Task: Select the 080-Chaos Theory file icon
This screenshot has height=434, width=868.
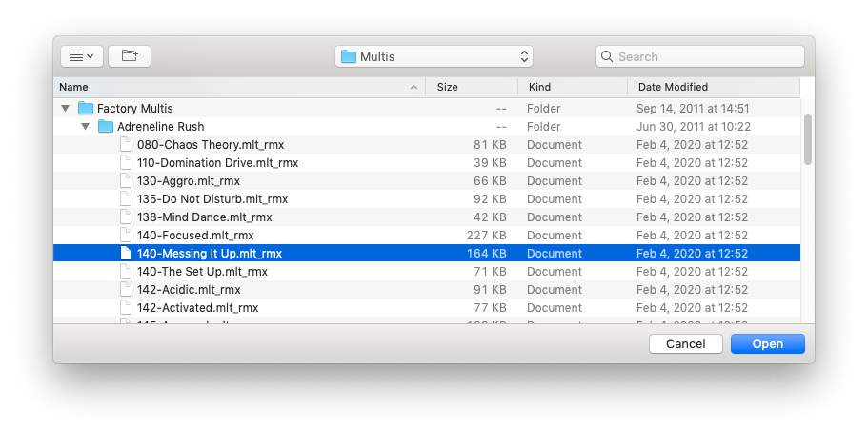Action: pos(125,145)
